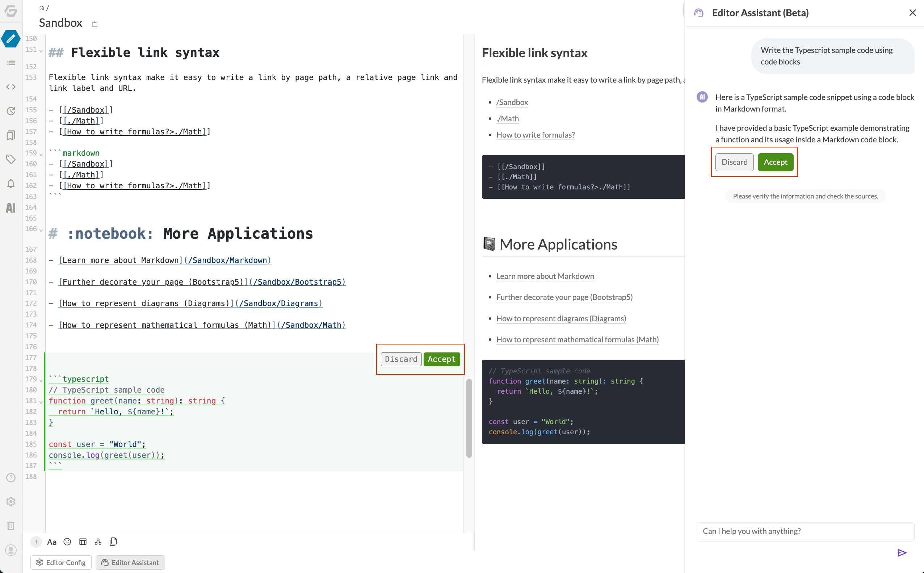The image size is (924, 573).
Task: Click the editor vertical scrollbar thumb
Action: pos(469,418)
